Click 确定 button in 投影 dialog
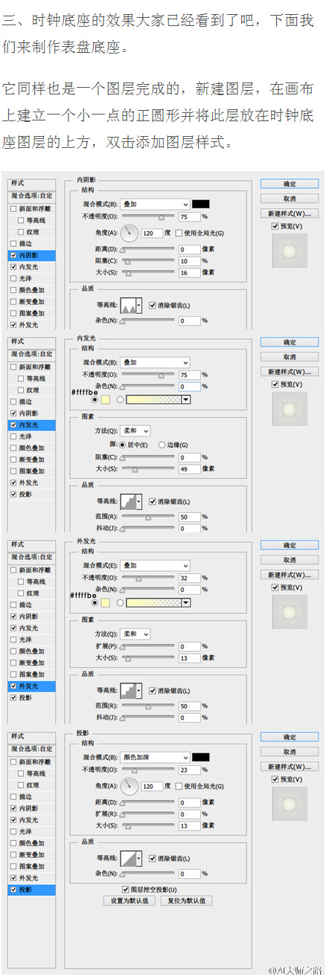 289,737
